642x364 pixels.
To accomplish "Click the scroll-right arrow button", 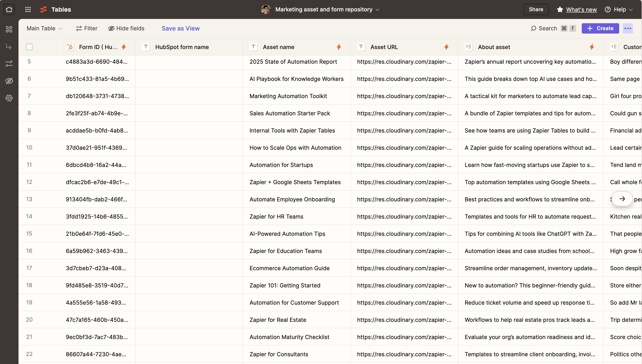I will click(622, 199).
